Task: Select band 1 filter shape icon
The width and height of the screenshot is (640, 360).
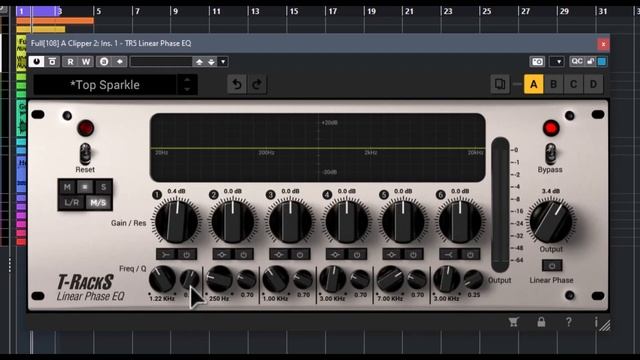Action: (165, 255)
